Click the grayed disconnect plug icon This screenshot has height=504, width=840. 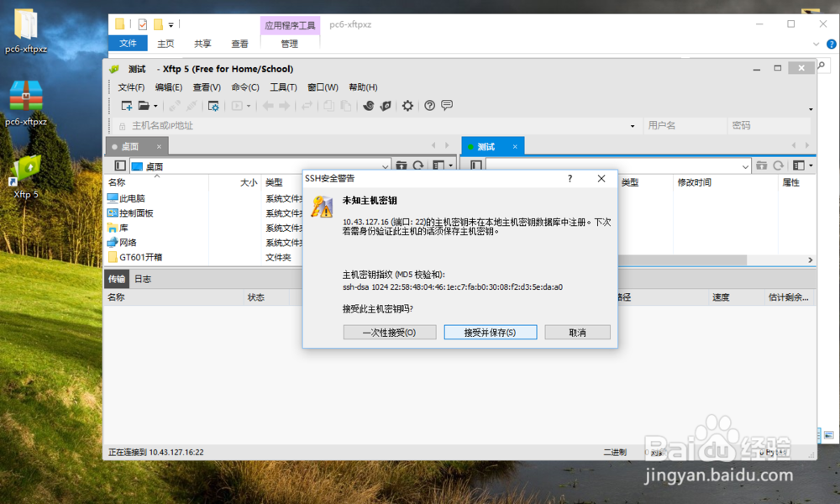(x=192, y=106)
